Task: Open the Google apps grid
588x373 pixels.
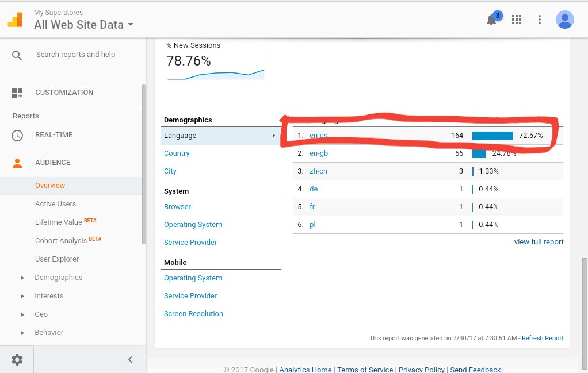Action: [x=517, y=20]
